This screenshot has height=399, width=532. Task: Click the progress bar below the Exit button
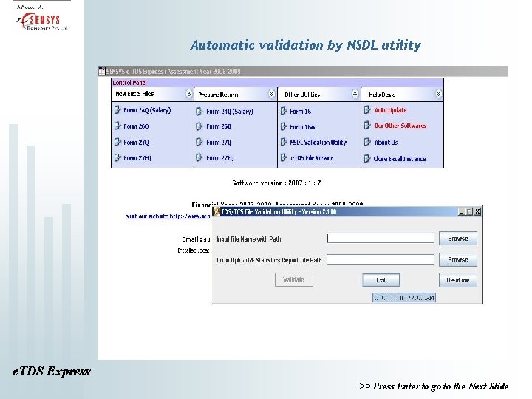pos(403,298)
